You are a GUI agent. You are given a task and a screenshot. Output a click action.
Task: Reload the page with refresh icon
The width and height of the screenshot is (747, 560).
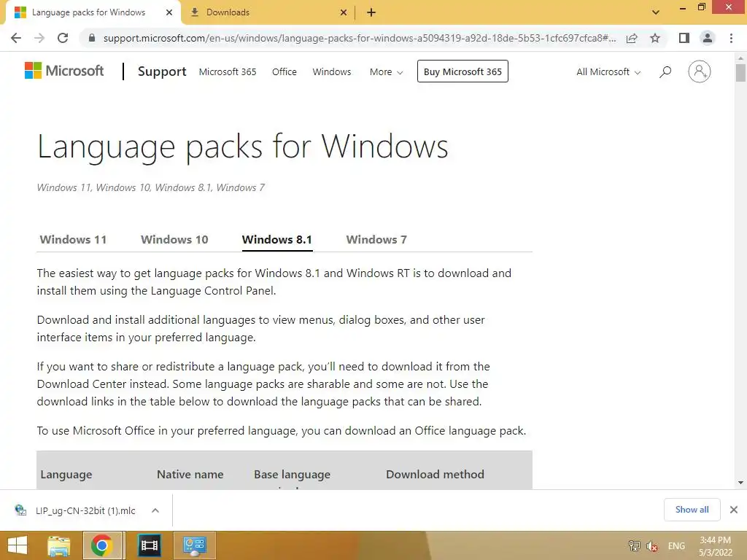(x=63, y=38)
